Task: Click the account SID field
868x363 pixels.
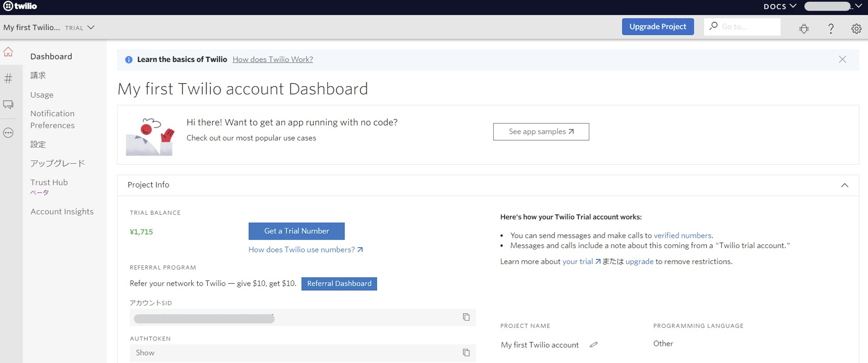Action: [x=303, y=318]
